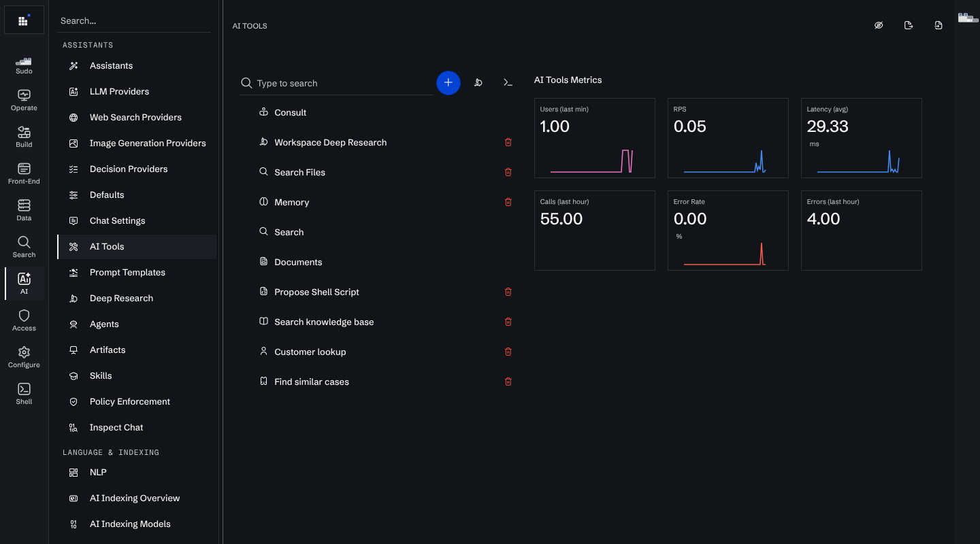Open Image Generation Providers page
The image size is (980, 544).
[x=137, y=143]
